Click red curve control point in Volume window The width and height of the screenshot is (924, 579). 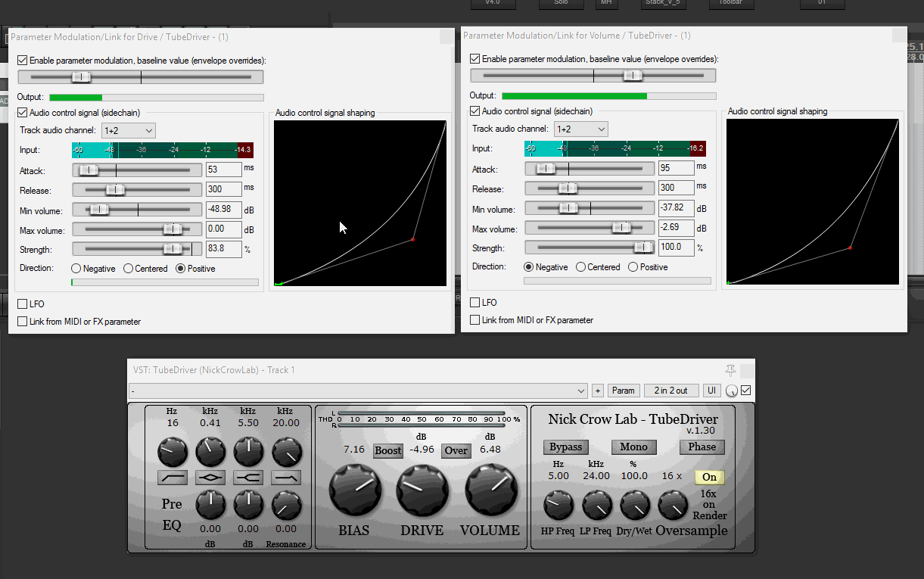pos(850,247)
